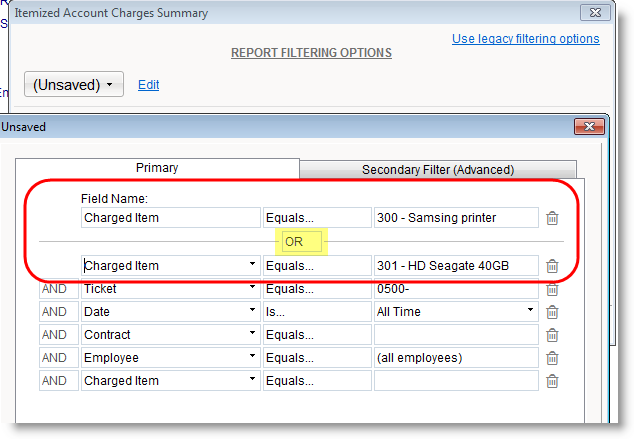Click the Ticket value field containing 0500-
This screenshot has height=439, width=634.
tap(455, 289)
